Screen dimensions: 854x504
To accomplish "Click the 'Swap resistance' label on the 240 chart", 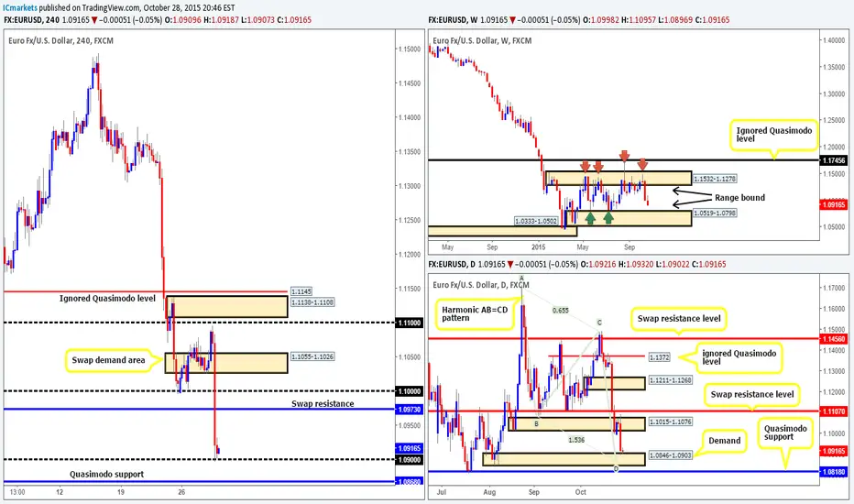I will tap(323, 403).
